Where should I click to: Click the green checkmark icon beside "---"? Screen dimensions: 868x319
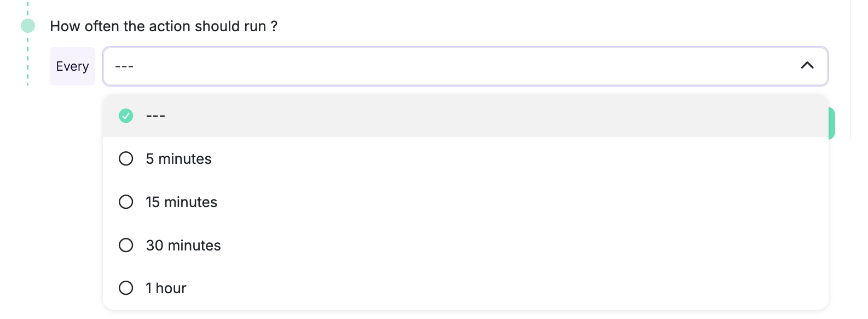126,116
